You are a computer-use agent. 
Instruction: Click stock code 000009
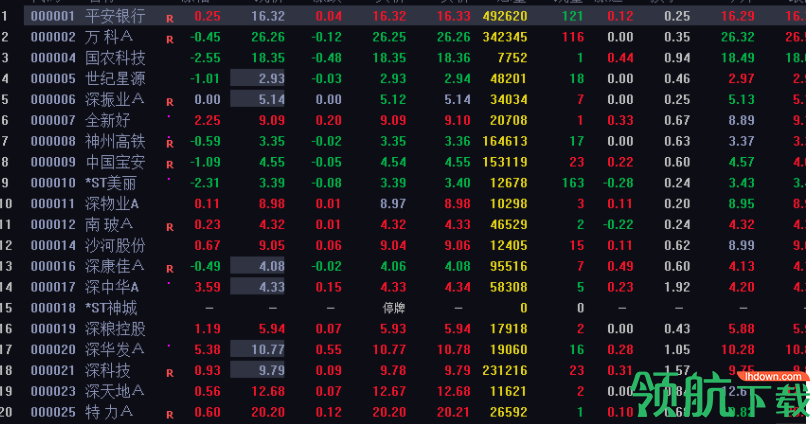point(53,162)
